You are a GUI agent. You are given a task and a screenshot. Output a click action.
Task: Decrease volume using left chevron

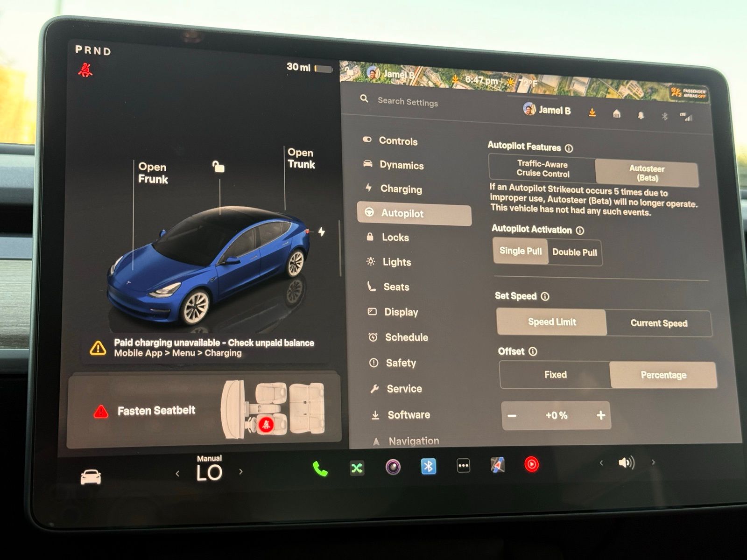(601, 463)
